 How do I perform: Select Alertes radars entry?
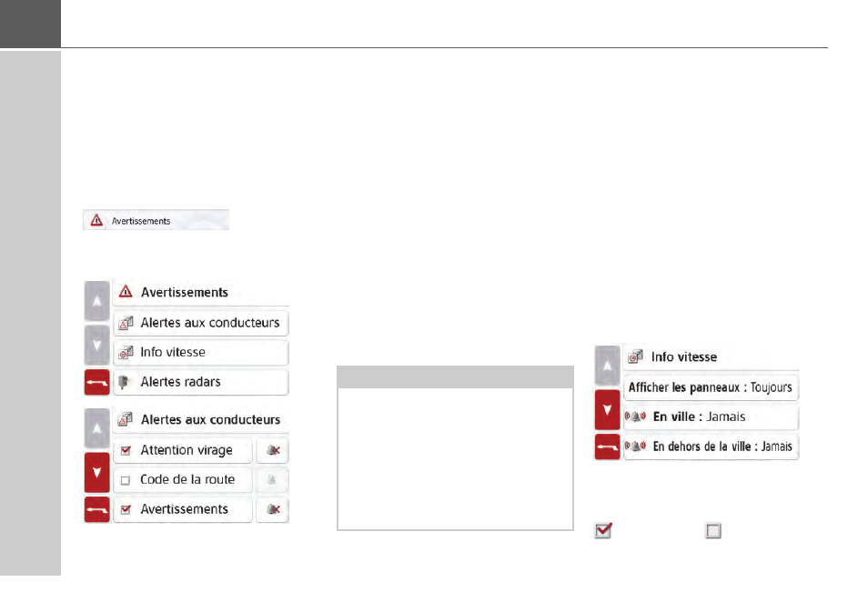click(200, 382)
